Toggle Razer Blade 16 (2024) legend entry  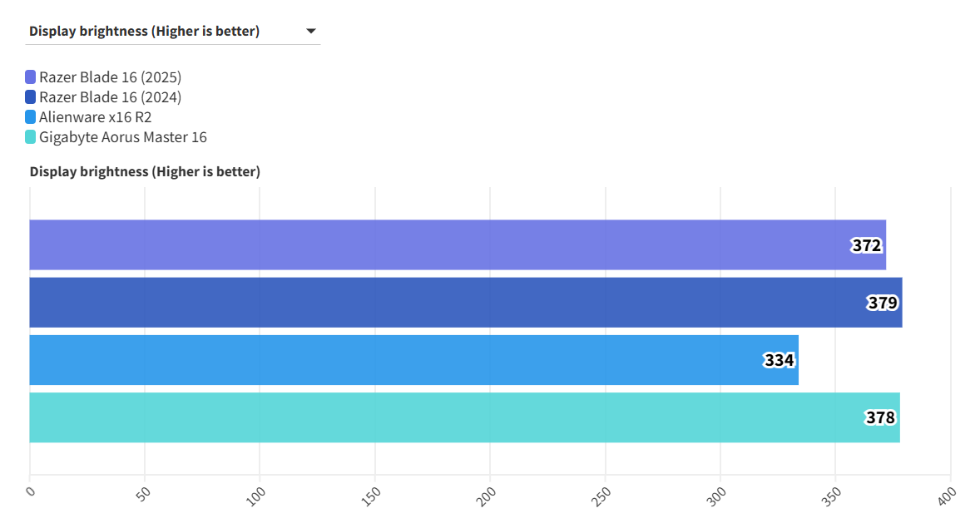click(x=110, y=97)
